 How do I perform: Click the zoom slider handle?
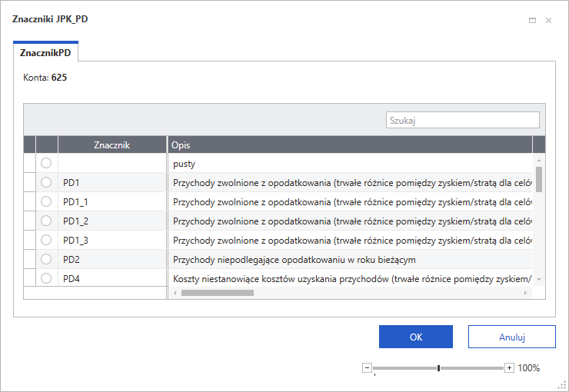[438, 368]
